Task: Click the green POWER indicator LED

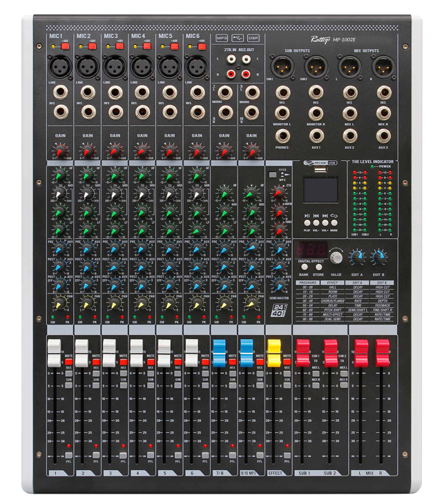Action: point(372,166)
